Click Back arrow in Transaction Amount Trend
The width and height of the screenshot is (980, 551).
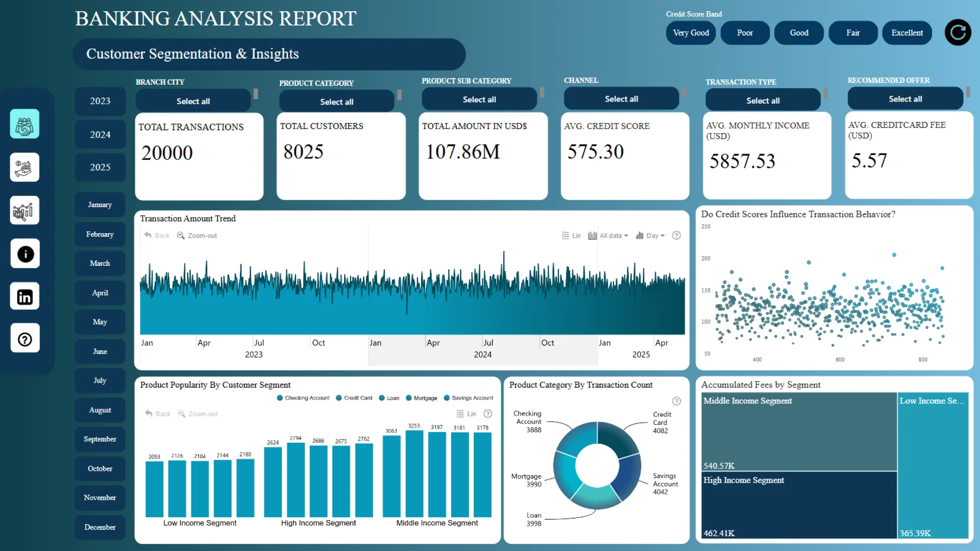(157, 236)
